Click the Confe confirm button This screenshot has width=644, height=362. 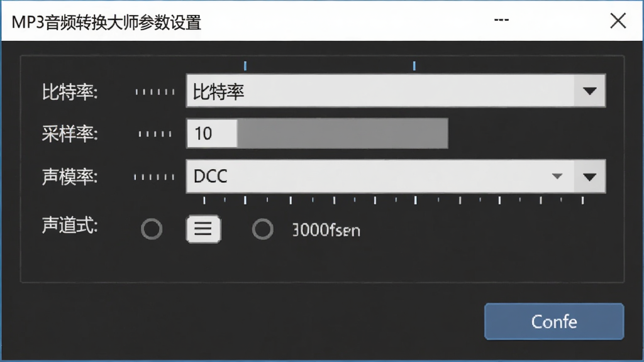click(x=554, y=321)
